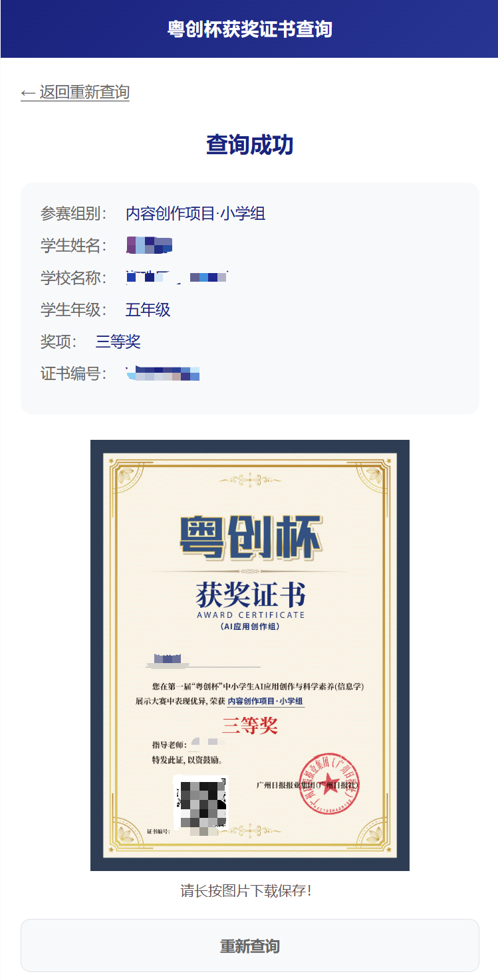Click the blurred 证书编号 value
Image resolution: width=498 pixels, height=980 pixels.
(x=163, y=373)
